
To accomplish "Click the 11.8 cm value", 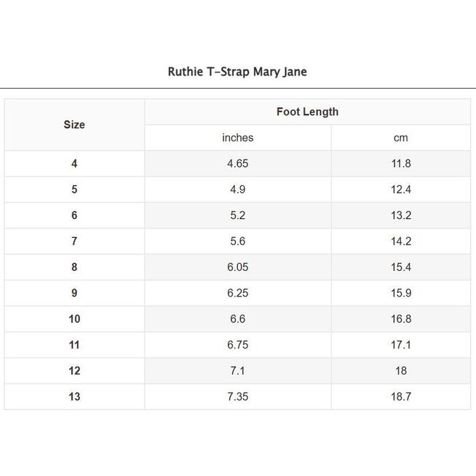I will click(x=401, y=163).
